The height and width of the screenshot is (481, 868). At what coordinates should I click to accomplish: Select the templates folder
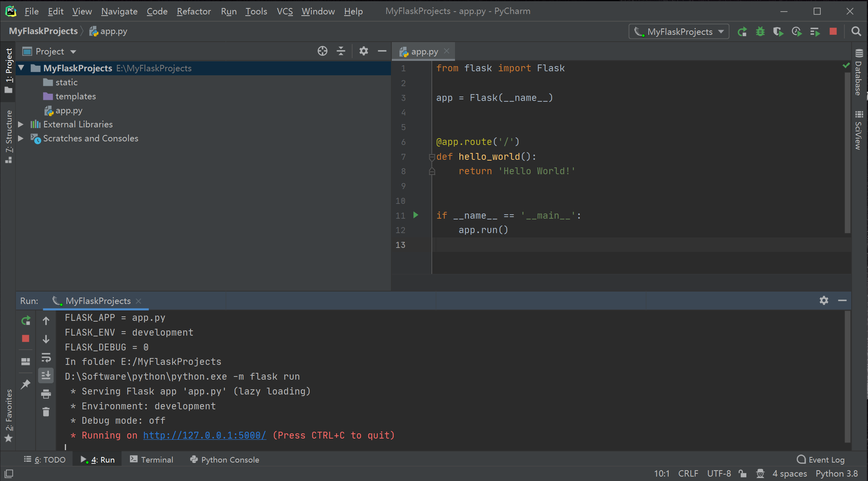coord(76,97)
